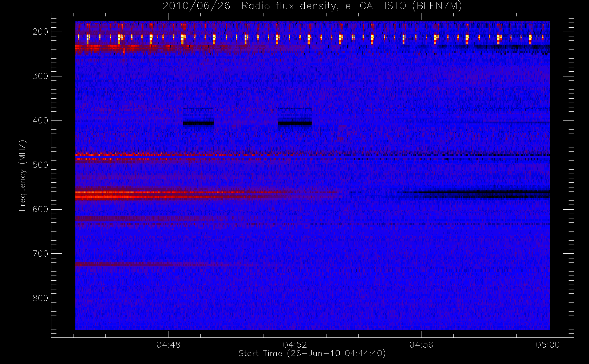This screenshot has height=364, width=589.
Task: Click the 800 frequency tick label
Action: point(40,298)
